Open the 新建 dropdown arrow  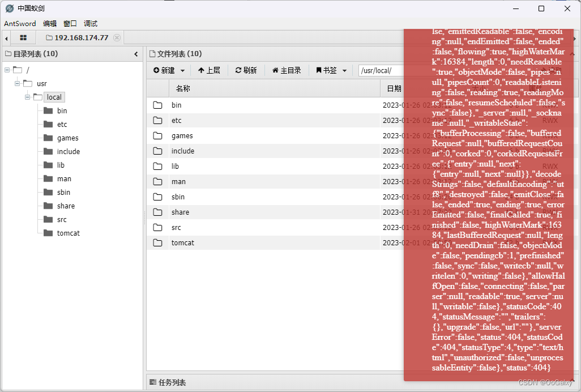pos(182,70)
